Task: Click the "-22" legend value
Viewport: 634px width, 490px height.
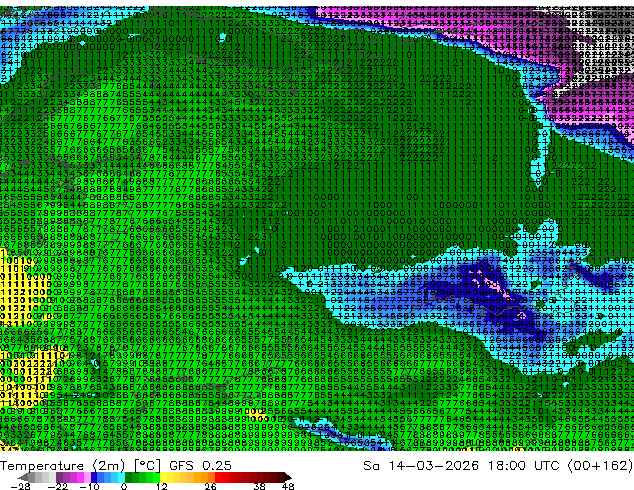Action: tap(57, 486)
